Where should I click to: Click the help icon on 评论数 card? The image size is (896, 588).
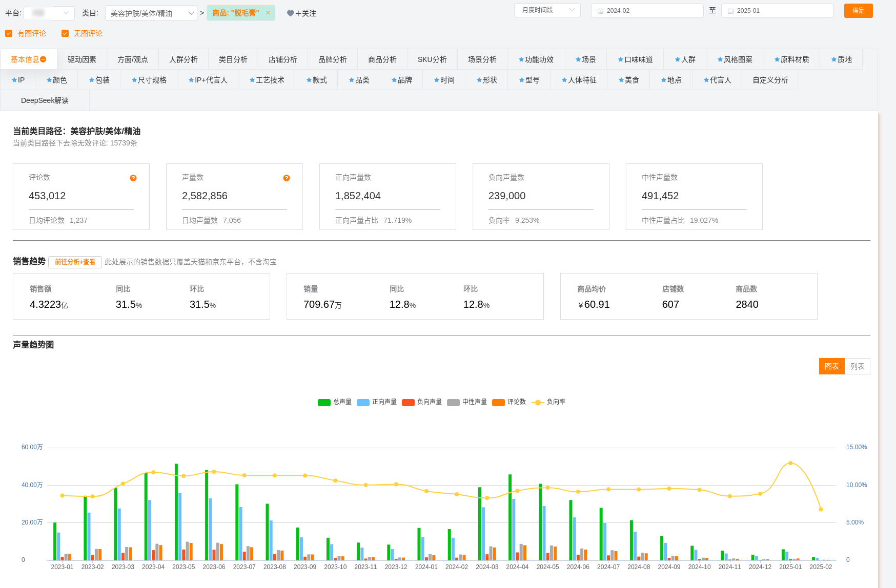click(133, 178)
